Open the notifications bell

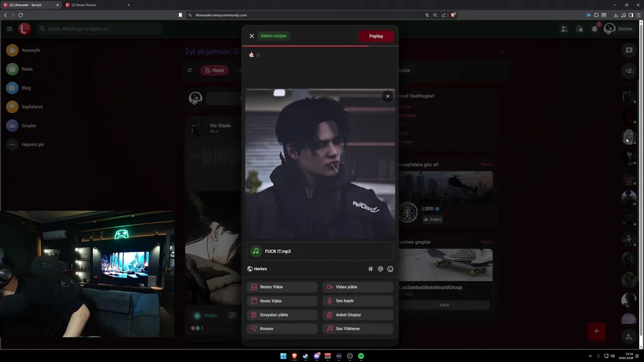tap(595, 29)
